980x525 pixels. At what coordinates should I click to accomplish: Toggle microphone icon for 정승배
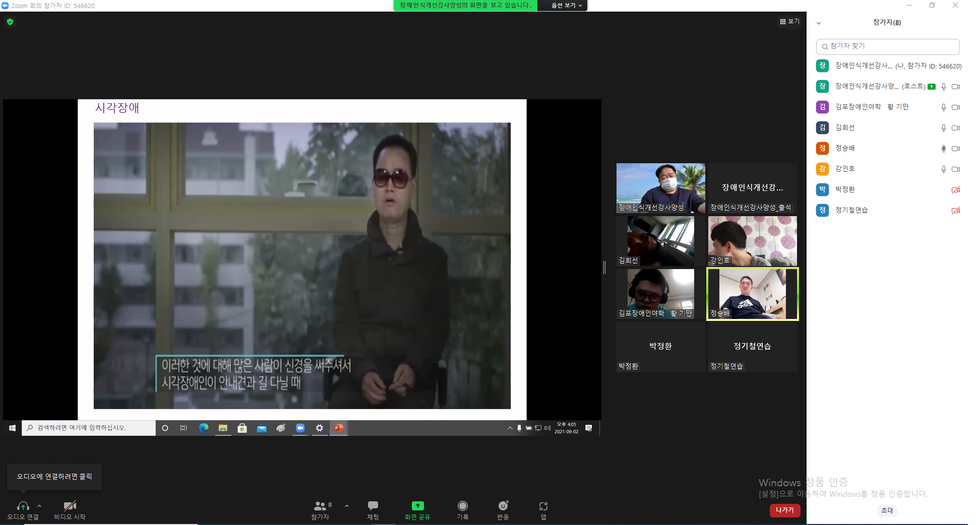[x=943, y=149]
